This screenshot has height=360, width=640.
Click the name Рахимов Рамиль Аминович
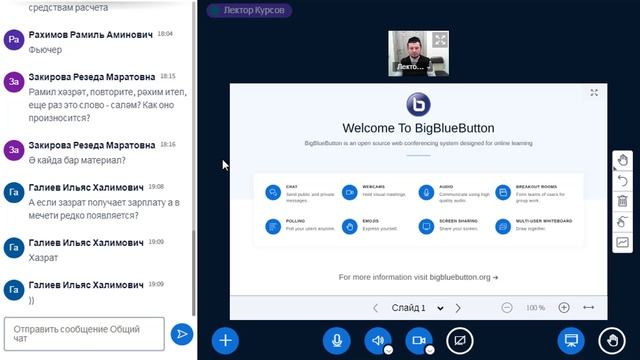click(91, 35)
